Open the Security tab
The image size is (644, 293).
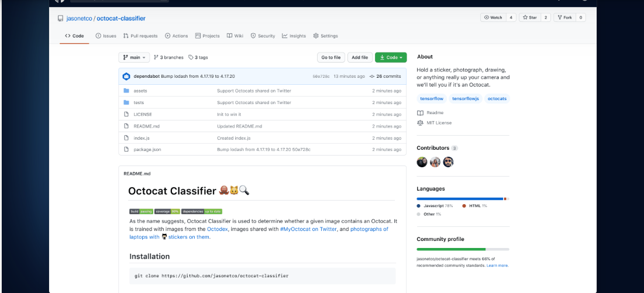[263, 36]
